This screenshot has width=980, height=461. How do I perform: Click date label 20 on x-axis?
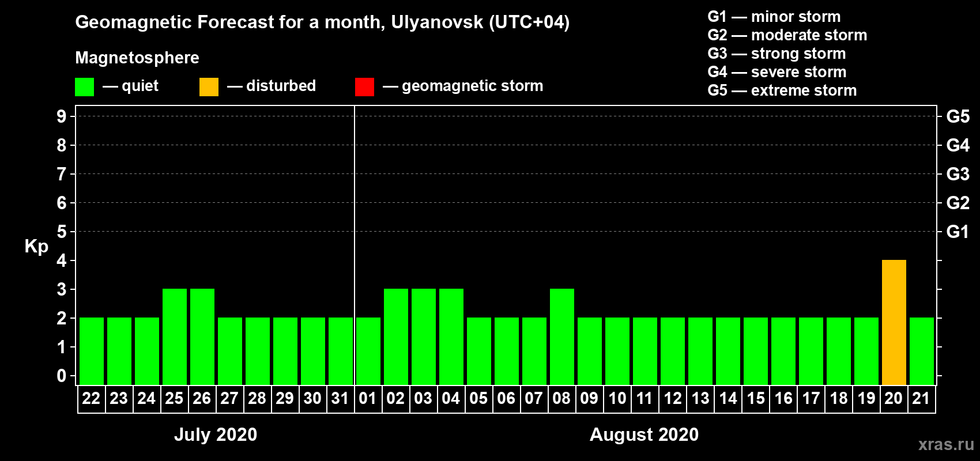pos(894,398)
